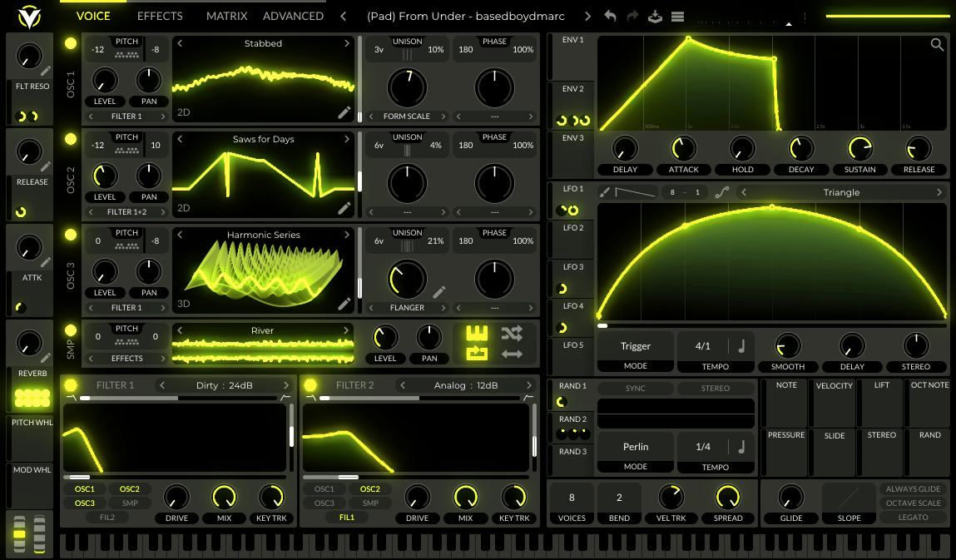956x560 pixels.
Task: Select the ENV 3 tab
Action: coord(572,154)
